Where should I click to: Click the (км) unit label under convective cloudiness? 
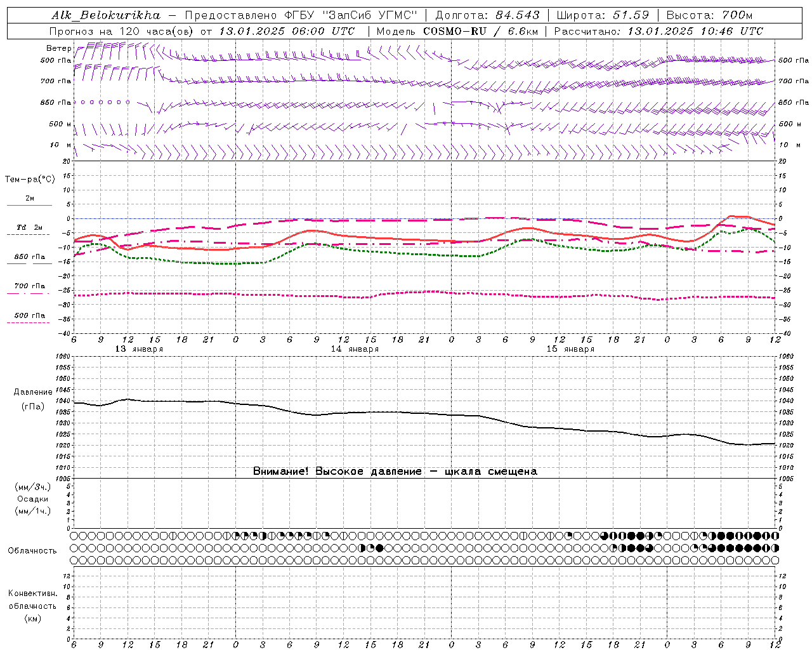[32, 618]
